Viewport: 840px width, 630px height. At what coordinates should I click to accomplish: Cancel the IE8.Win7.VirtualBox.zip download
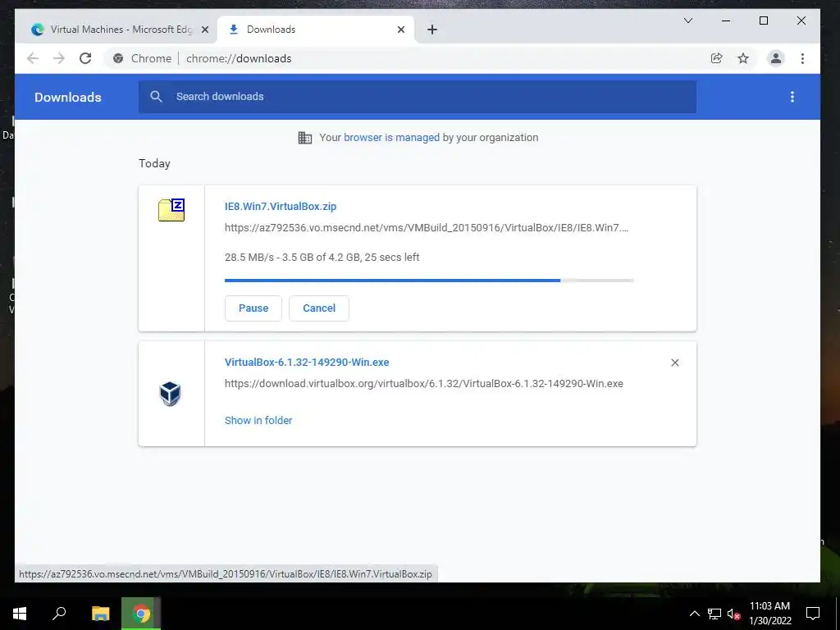point(319,308)
